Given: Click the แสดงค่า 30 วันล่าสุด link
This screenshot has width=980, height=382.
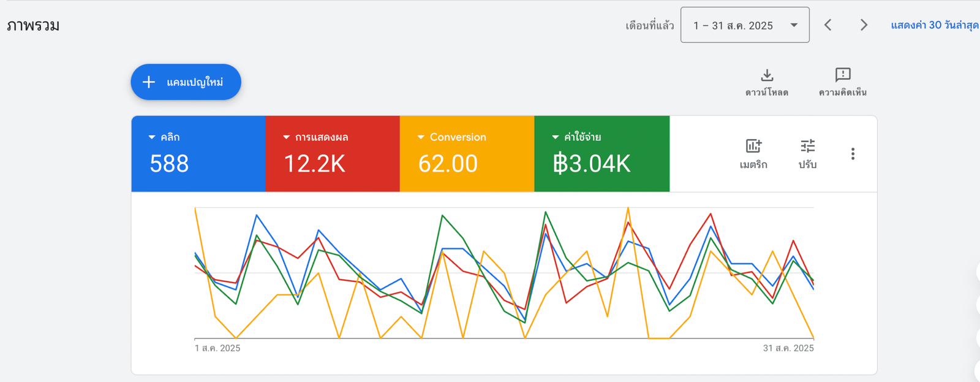Looking at the screenshot, I should (934, 25).
